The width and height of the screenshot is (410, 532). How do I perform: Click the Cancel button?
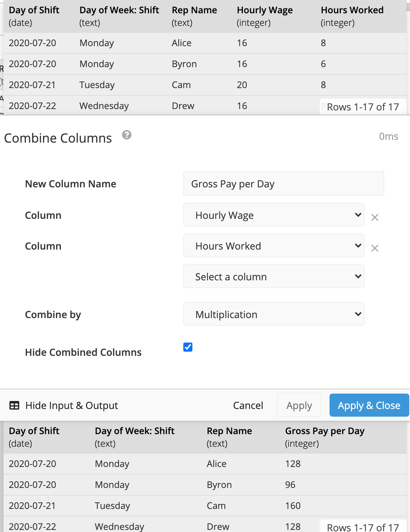tap(248, 405)
